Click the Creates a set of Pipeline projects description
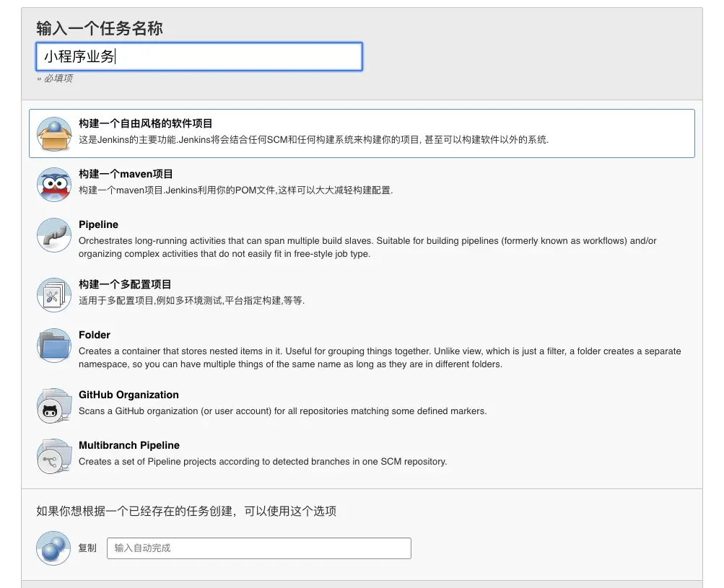 tap(263, 462)
